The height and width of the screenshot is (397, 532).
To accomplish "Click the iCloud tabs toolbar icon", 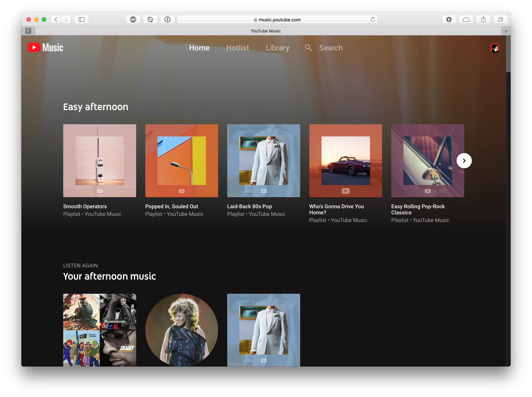I will click(466, 19).
